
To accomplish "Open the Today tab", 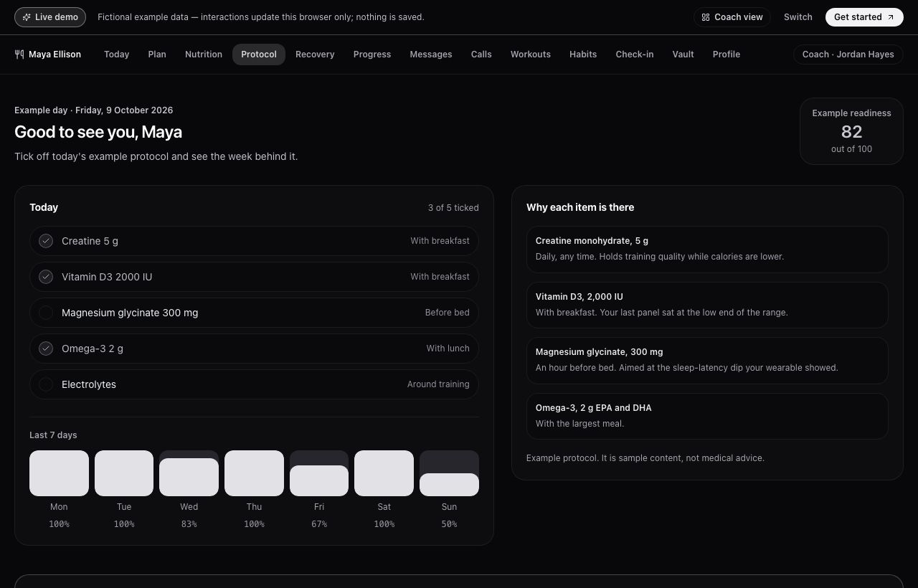I will pos(116,54).
